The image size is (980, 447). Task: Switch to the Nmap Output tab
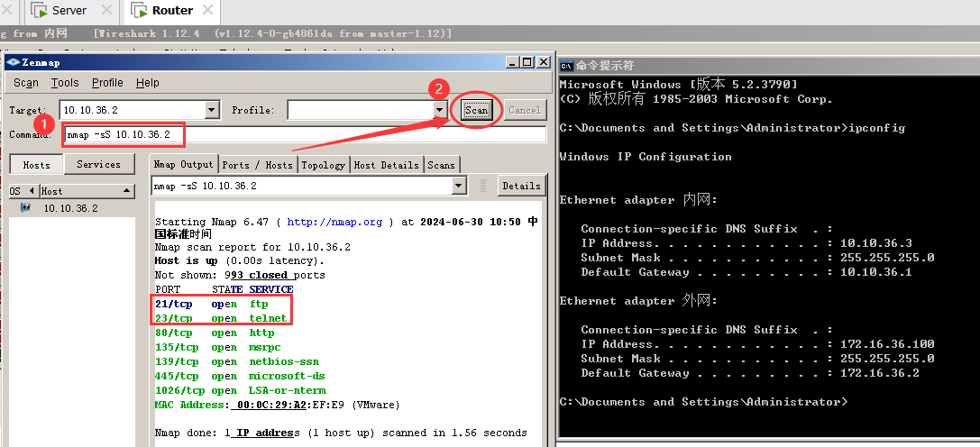point(184,164)
